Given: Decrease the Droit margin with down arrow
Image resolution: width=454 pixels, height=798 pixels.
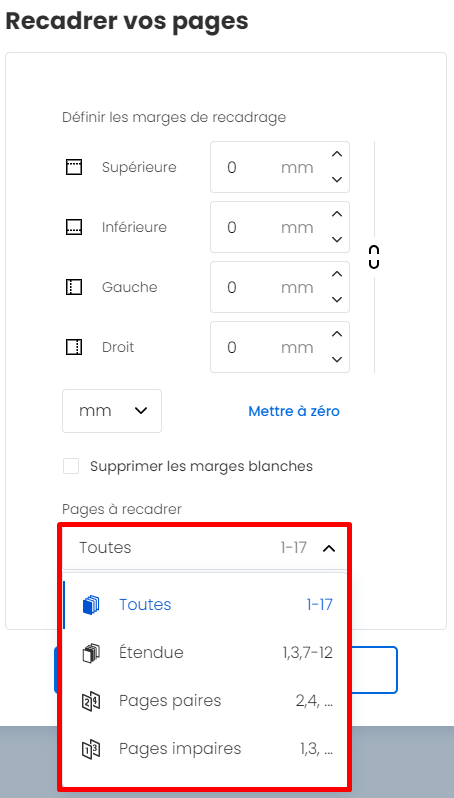Looking at the screenshot, I should (337, 360).
